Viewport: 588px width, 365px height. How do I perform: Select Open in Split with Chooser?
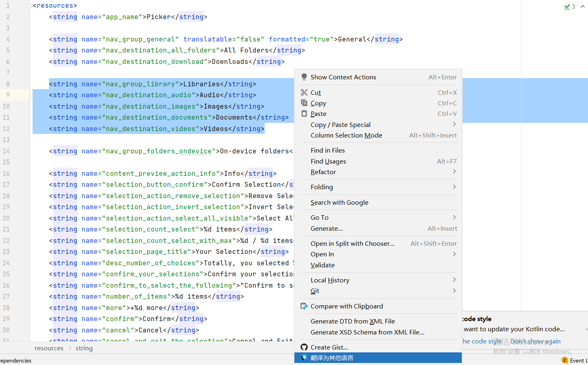click(378, 243)
